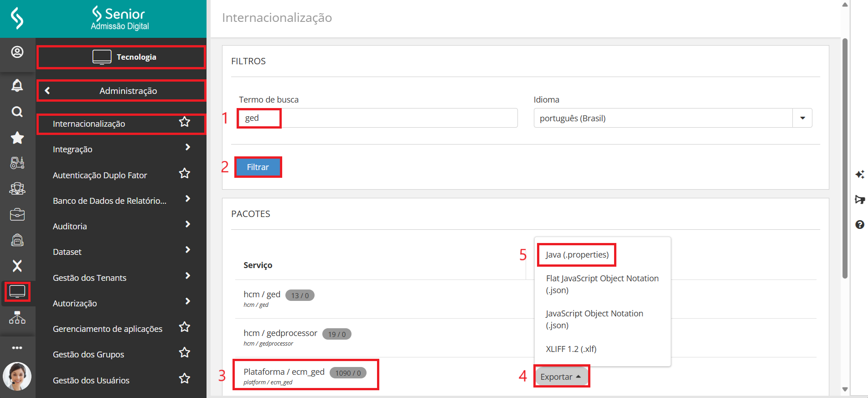
Task: Click the page scrollbar thumb
Action: (x=845, y=158)
